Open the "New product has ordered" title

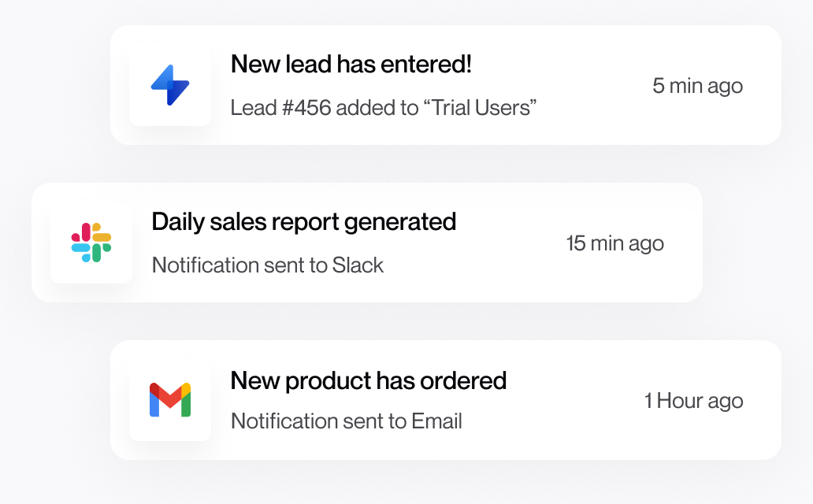tap(368, 381)
